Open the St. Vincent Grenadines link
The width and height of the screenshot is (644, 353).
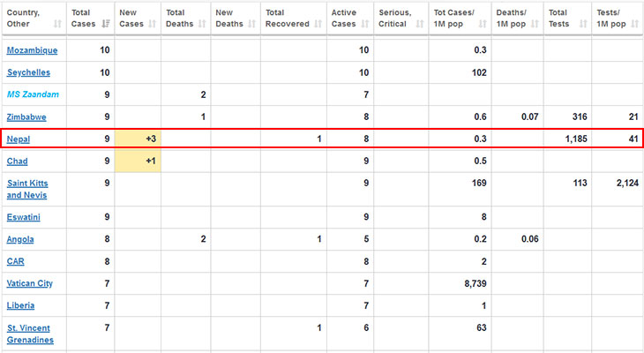[31, 334]
